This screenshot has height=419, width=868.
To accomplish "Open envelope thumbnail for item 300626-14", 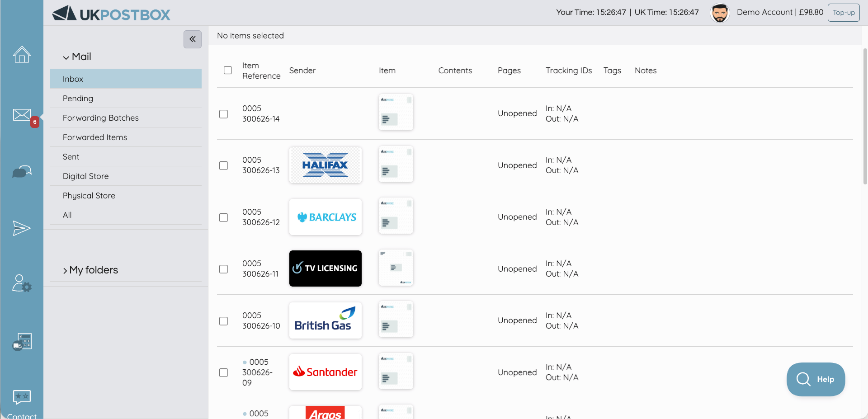I will pyautogui.click(x=396, y=112).
